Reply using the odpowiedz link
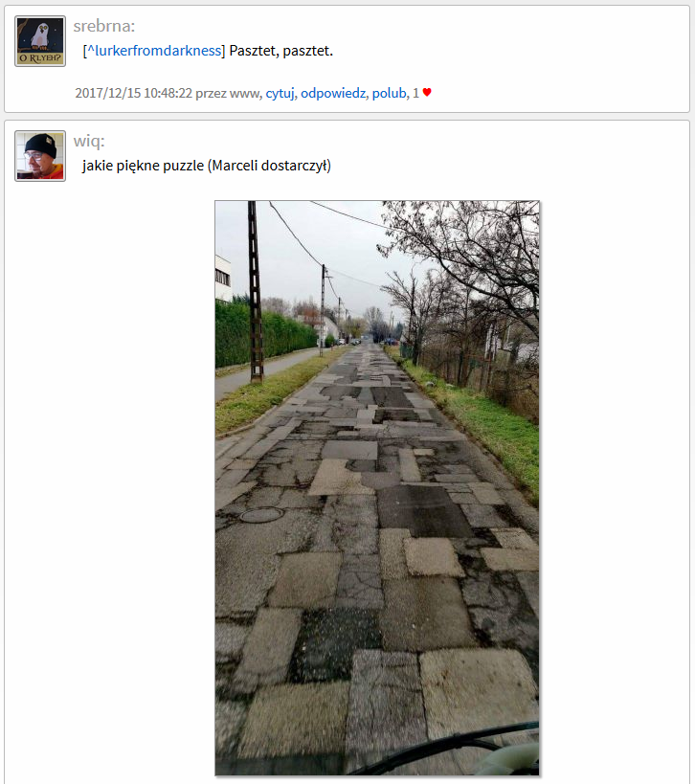695x784 pixels. tap(333, 93)
